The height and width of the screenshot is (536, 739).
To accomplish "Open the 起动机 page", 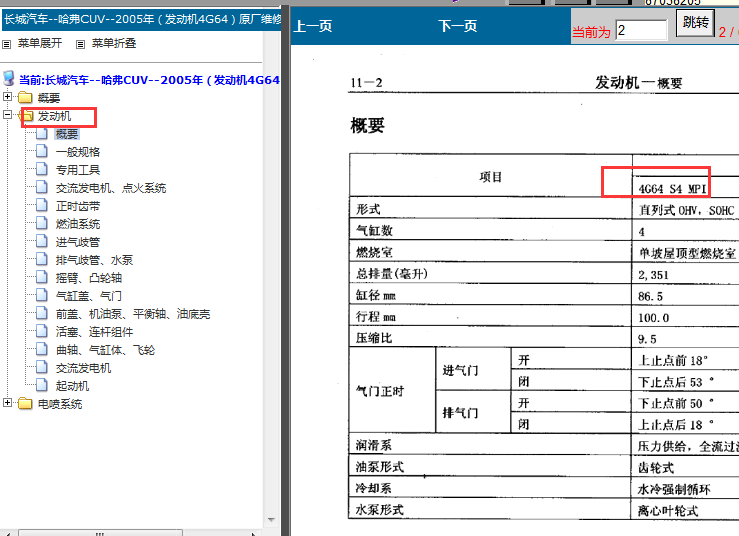I will 72,386.
